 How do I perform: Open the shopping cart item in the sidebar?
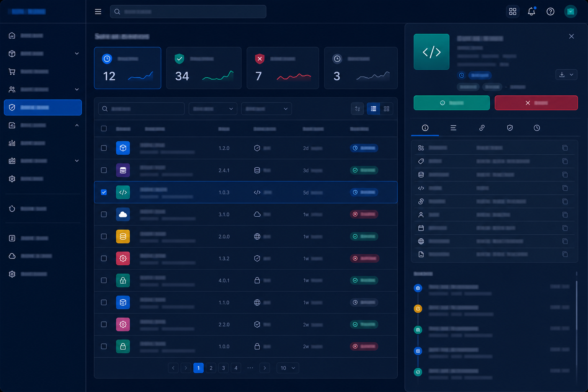(12, 72)
